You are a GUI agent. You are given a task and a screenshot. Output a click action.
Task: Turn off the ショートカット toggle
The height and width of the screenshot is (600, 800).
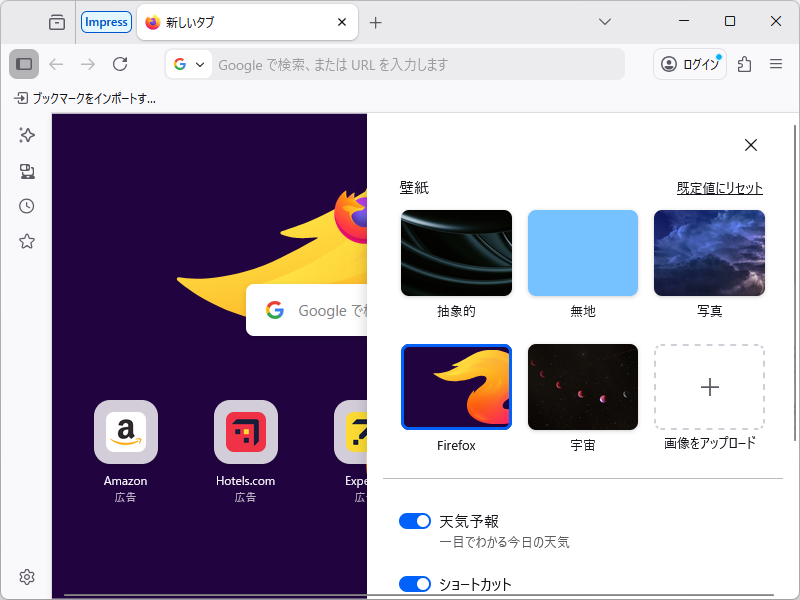[415, 584]
